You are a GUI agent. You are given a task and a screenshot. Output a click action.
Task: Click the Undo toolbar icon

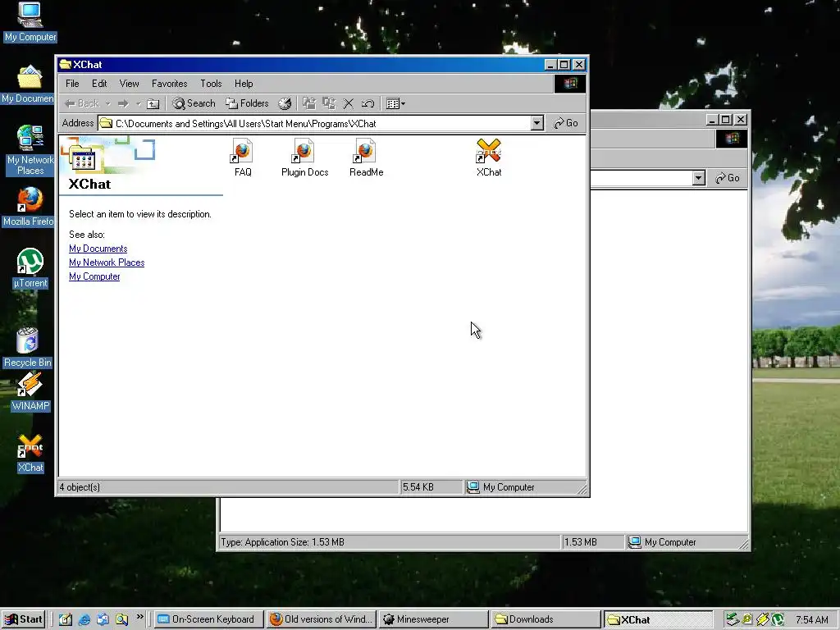point(367,103)
